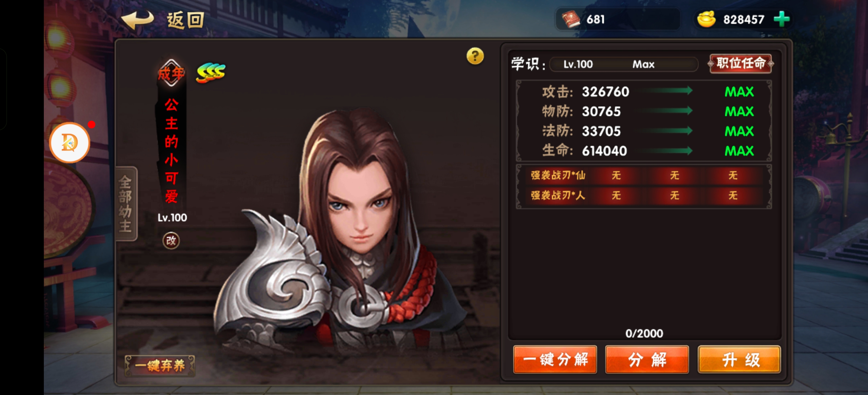Click the 职位任命 position appointment button
Viewport: 868px width, 395px height.
(x=741, y=63)
